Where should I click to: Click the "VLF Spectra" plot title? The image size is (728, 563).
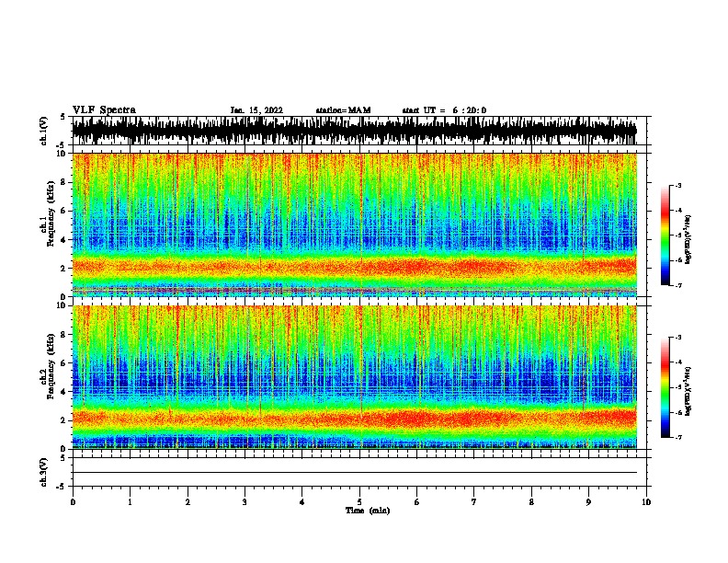click(x=104, y=109)
